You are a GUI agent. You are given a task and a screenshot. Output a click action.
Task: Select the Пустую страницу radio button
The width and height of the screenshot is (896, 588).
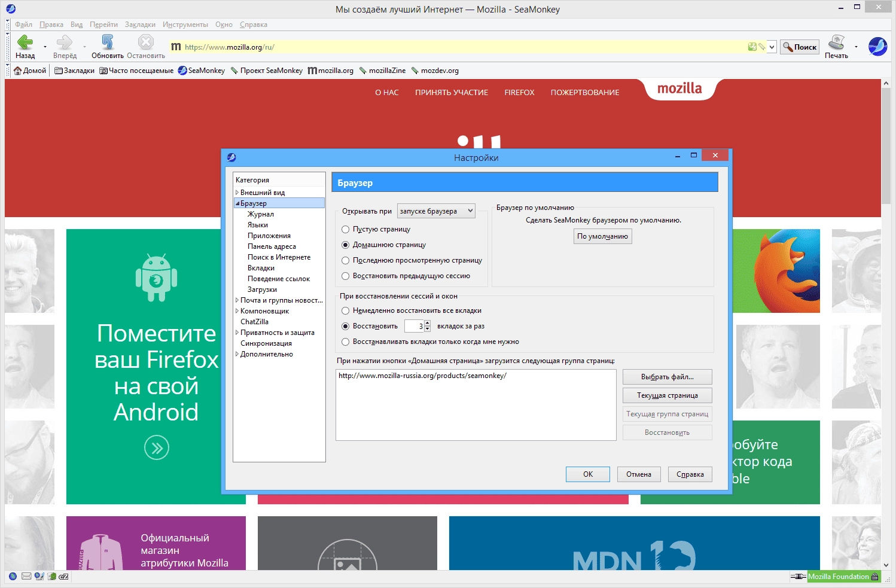pos(345,229)
